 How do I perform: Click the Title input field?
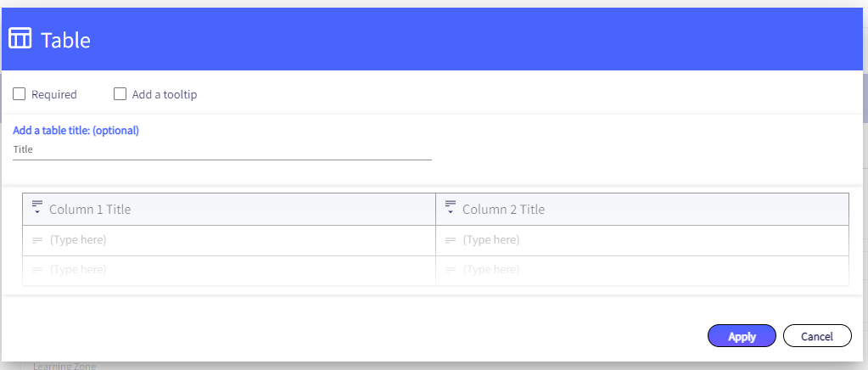point(222,149)
